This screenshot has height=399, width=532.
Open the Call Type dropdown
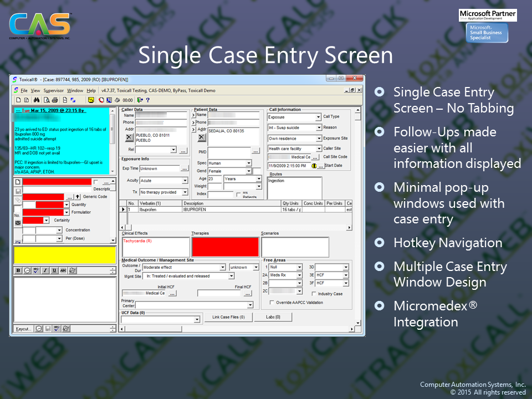[318, 117]
